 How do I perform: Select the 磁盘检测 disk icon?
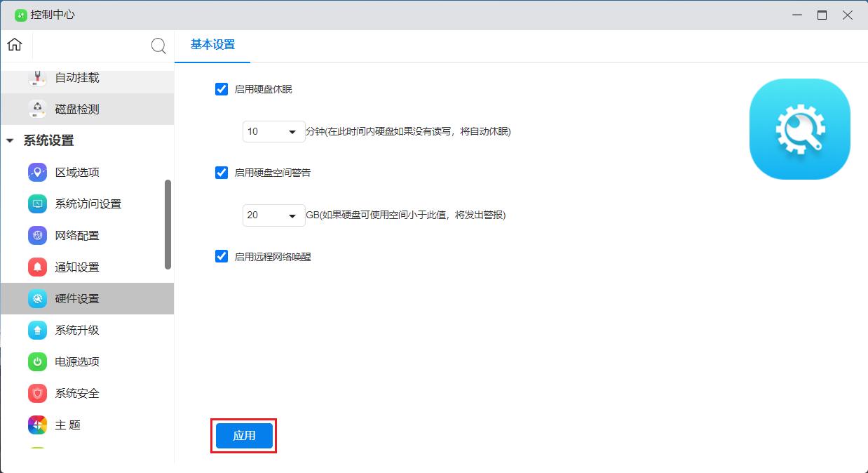(37, 109)
